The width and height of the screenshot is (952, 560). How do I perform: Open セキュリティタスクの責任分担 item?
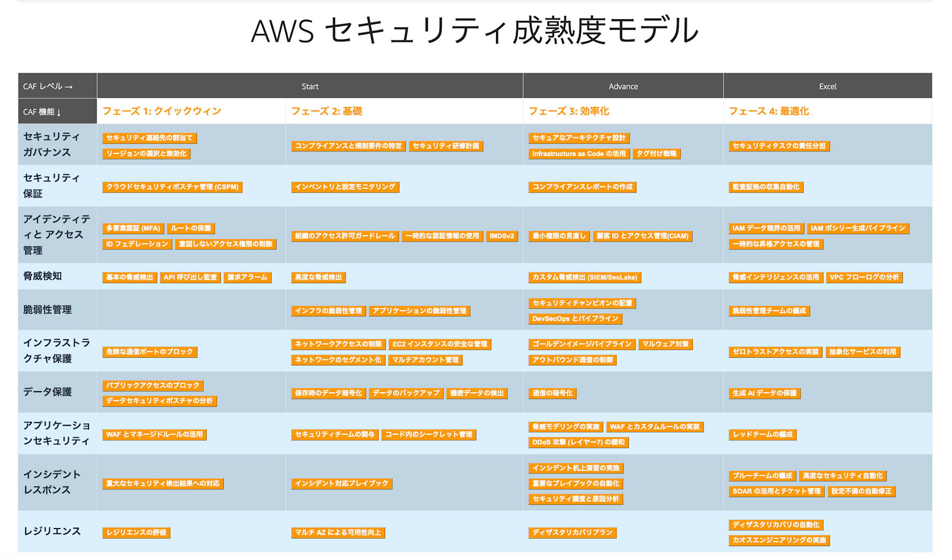tap(779, 146)
